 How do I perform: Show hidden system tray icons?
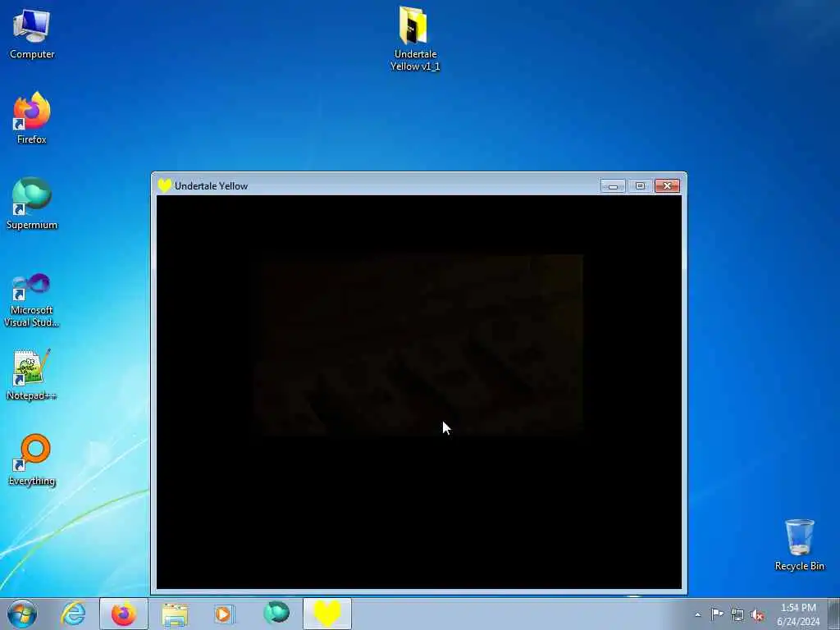[x=697, y=614]
